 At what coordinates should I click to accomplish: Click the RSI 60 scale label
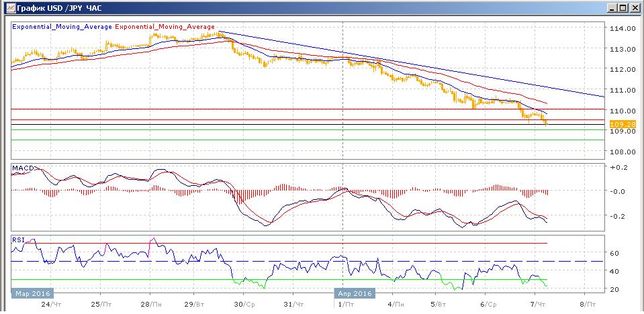pyautogui.click(x=614, y=253)
